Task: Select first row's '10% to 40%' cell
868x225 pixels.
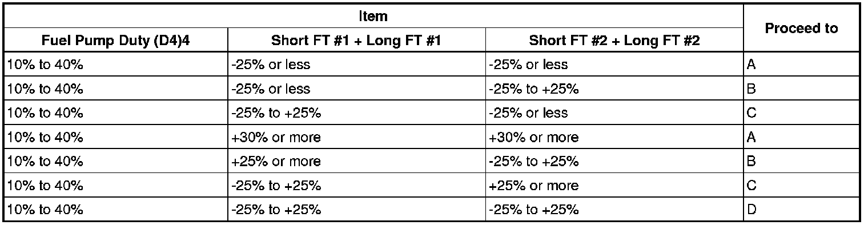Action: pyautogui.click(x=115, y=65)
